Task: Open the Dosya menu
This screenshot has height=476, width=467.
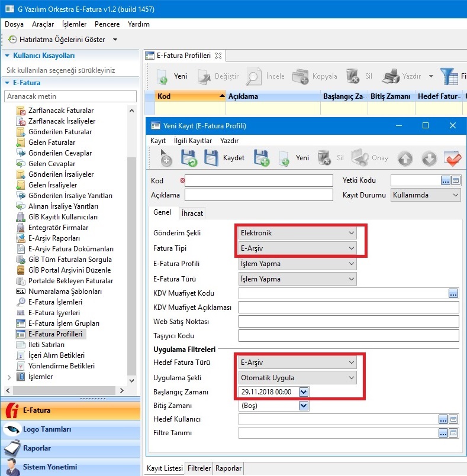Action: coord(14,24)
